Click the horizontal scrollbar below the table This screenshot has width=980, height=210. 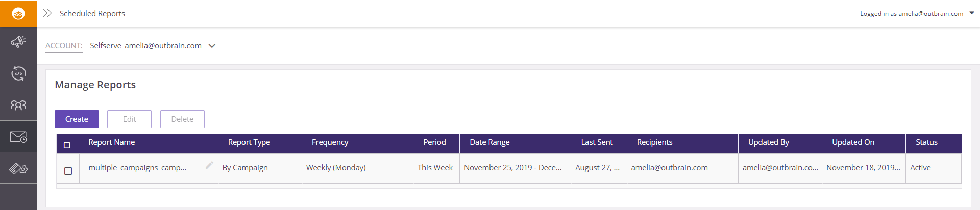point(509,188)
